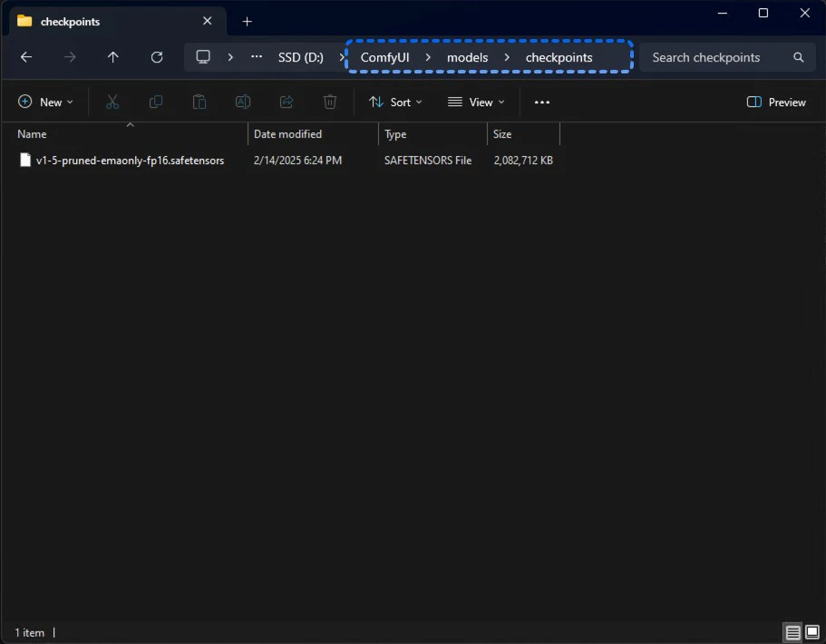Refresh the folder with the reload icon
The width and height of the screenshot is (826, 644).
pyautogui.click(x=156, y=56)
